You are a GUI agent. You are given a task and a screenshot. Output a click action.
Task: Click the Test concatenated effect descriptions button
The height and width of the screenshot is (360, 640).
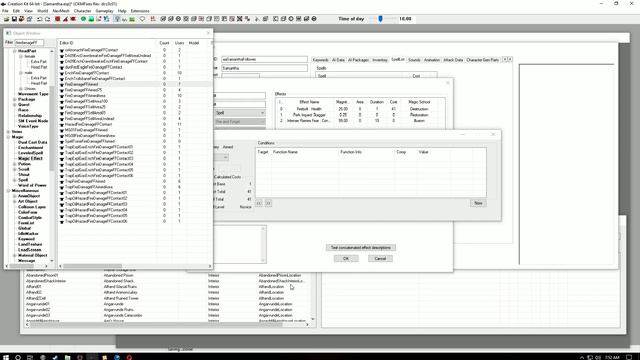[x=361, y=248]
